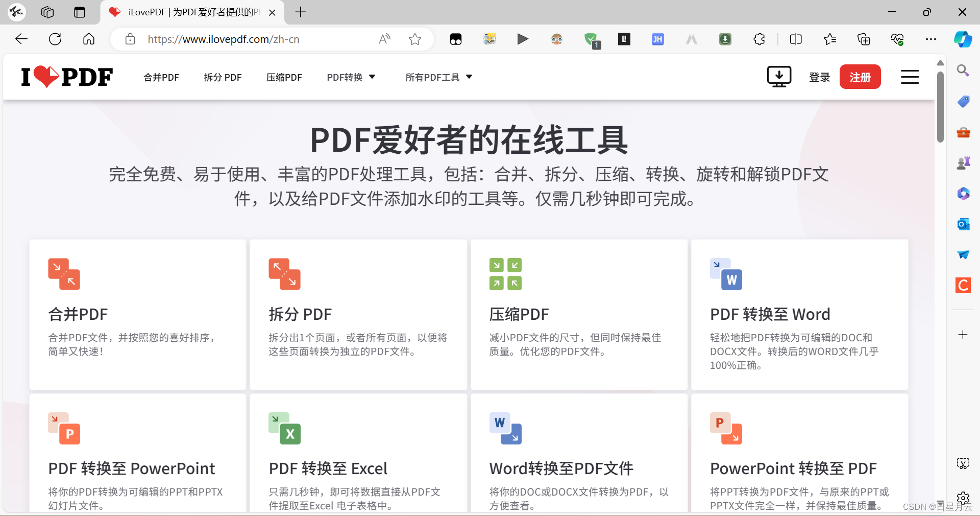This screenshot has height=516, width=980.
Task: Select 拆分 PDF in the navigation bar
Action: 223,77
